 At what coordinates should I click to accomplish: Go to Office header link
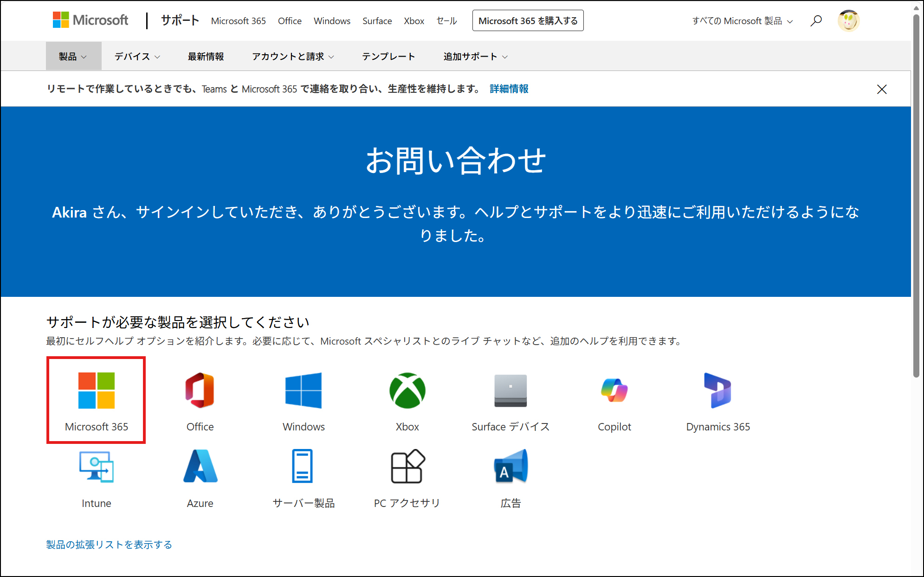point(290,21)
